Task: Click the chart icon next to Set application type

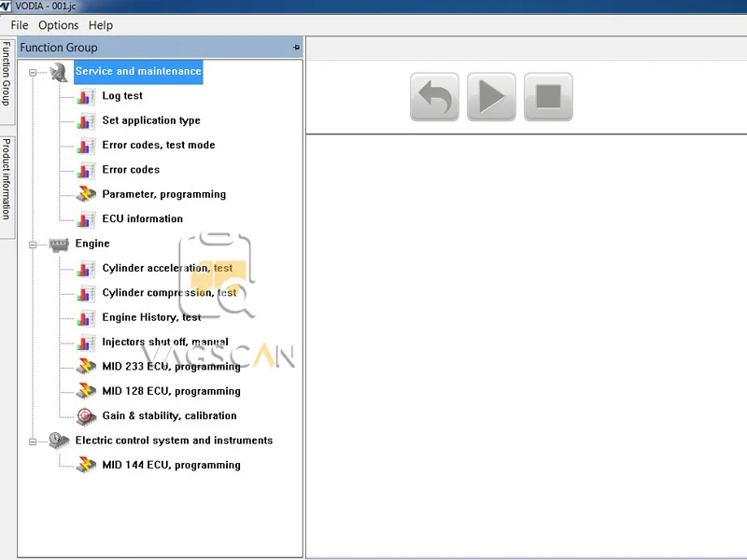Action: [x=86, y=121]
